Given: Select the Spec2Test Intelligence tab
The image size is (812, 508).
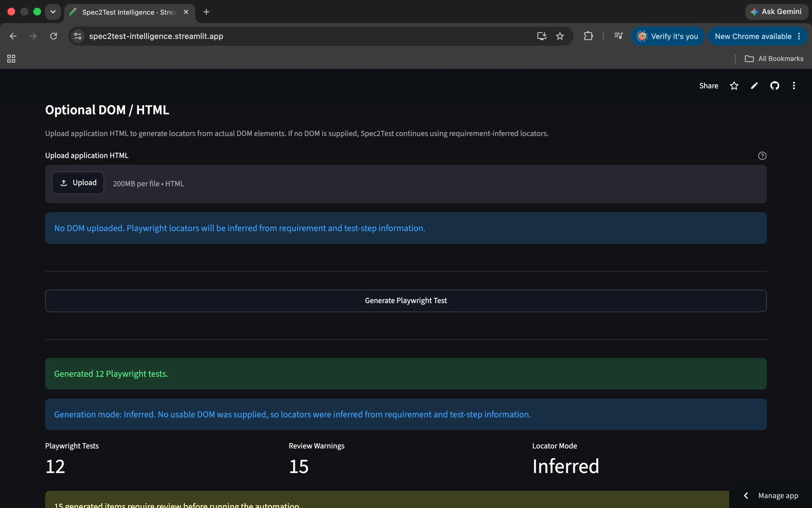Looking at the screenshot, I should (129, 12).
